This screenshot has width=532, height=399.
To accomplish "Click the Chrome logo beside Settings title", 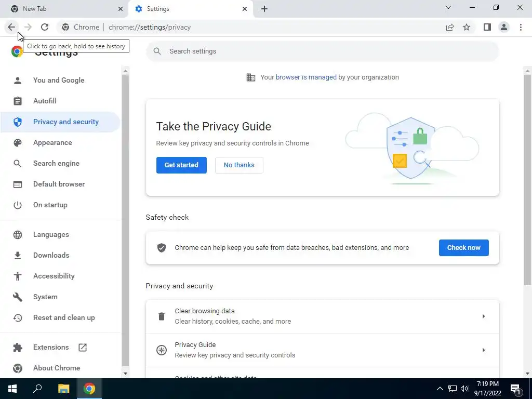I will pos(17,51).
